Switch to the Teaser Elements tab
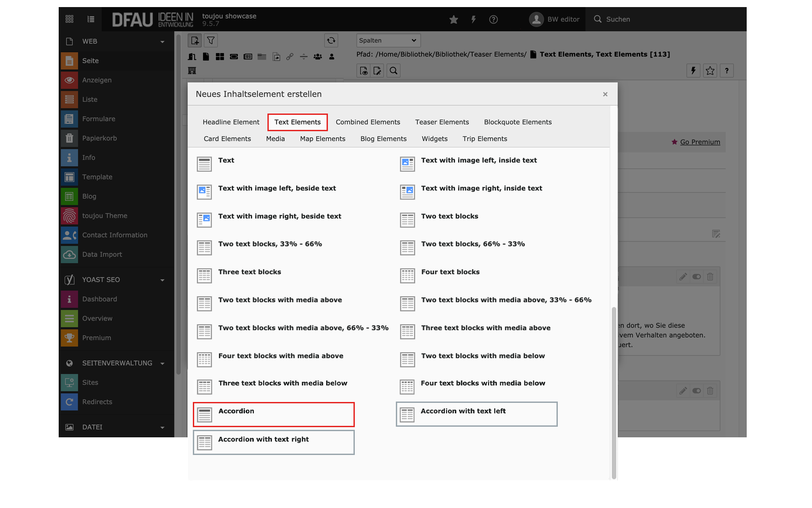 (442, 122)
